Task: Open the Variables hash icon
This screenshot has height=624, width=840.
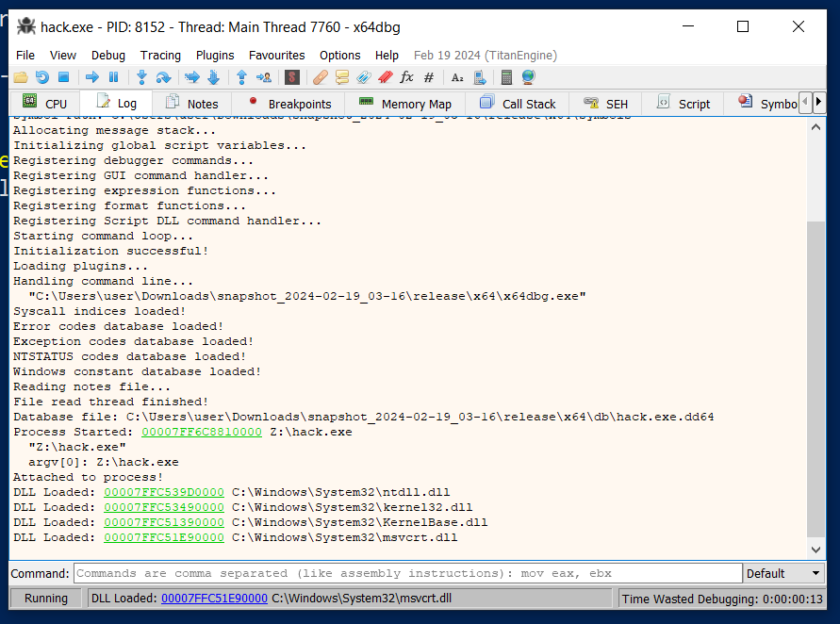Action: click(x=429, y=77)
